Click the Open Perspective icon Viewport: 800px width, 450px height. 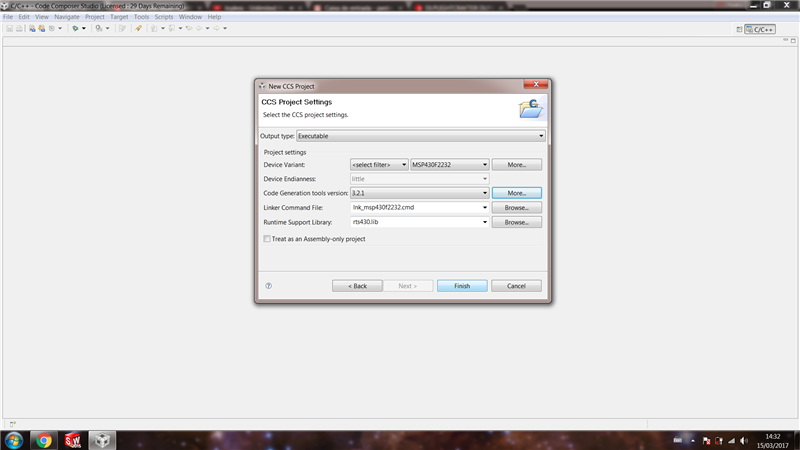[739, 30]
